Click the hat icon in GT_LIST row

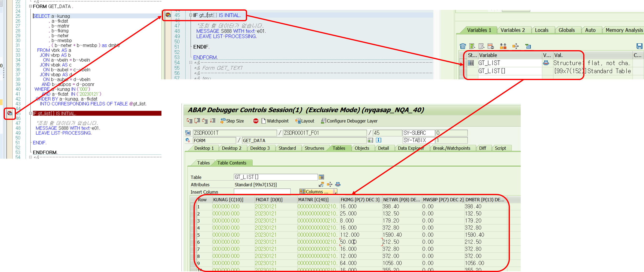coord(546,63)
